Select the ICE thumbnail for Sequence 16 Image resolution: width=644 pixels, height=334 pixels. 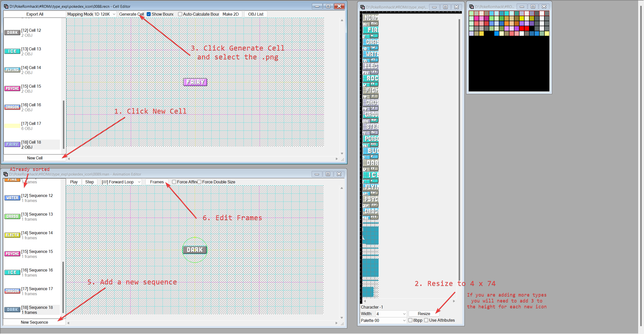click(x=12, y=273)
